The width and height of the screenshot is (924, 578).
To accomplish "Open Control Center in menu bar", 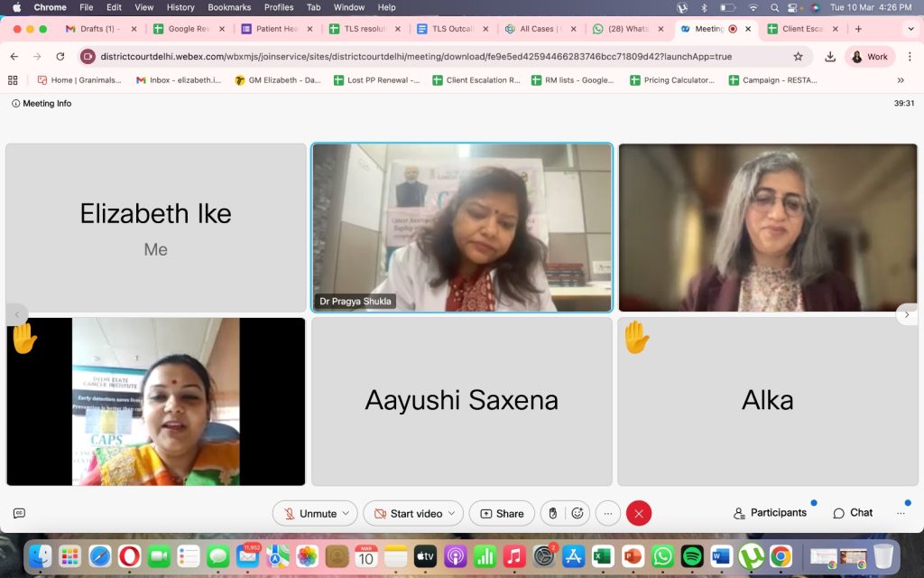I will 794,7.
